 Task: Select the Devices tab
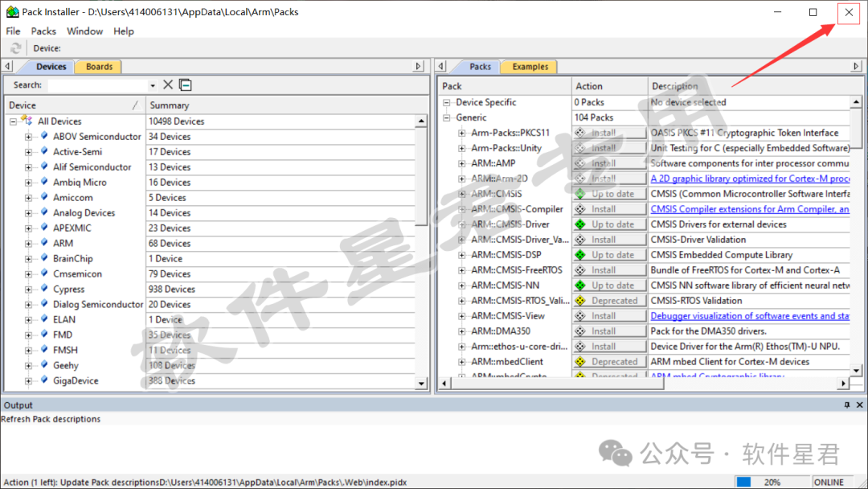[51, 67]
